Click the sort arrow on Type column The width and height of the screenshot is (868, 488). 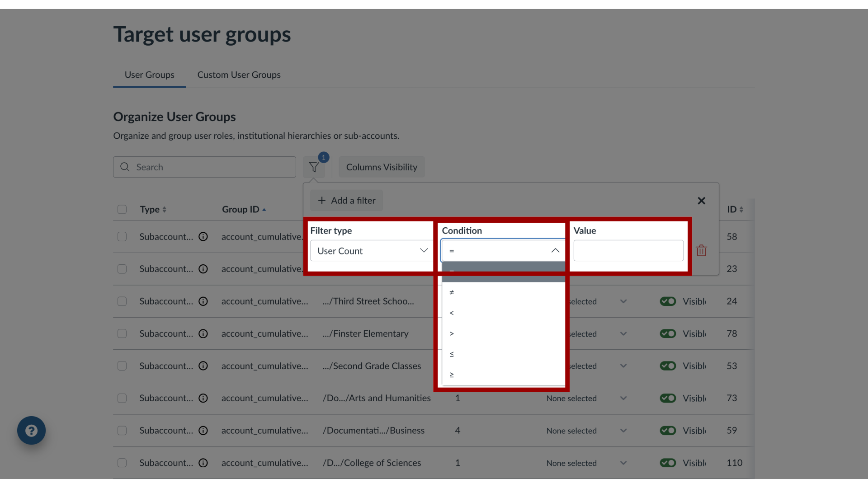[x=165, y=209]
